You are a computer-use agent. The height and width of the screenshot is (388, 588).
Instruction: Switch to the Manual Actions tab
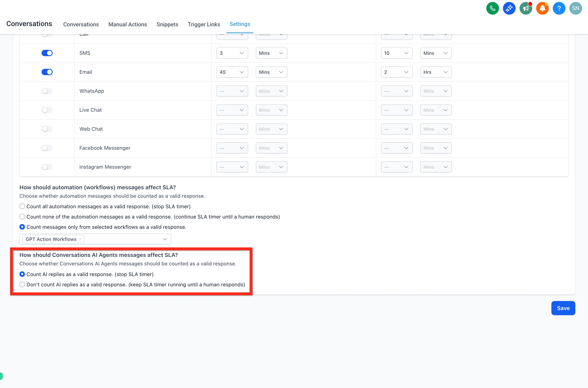pos(127,24)
